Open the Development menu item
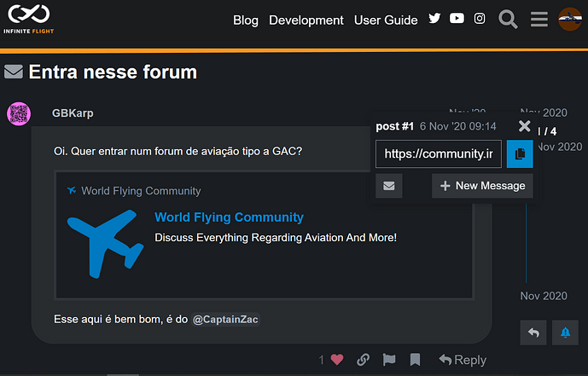The height and width of the screenshot is (376, 588). pos(306,20)
